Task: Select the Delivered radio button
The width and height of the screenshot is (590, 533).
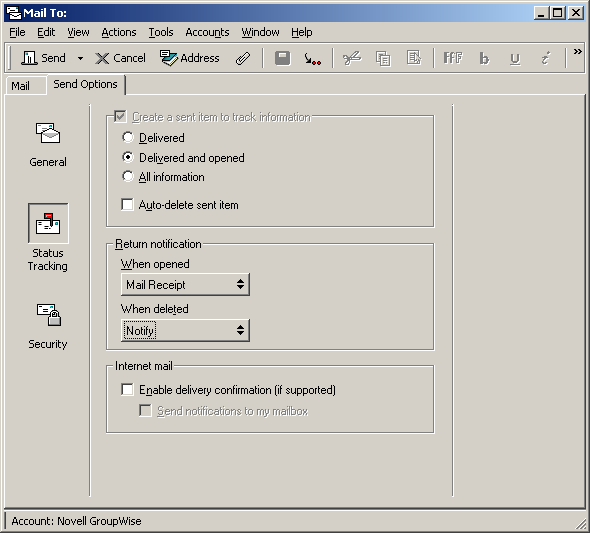Action: (x=128, y=137)
